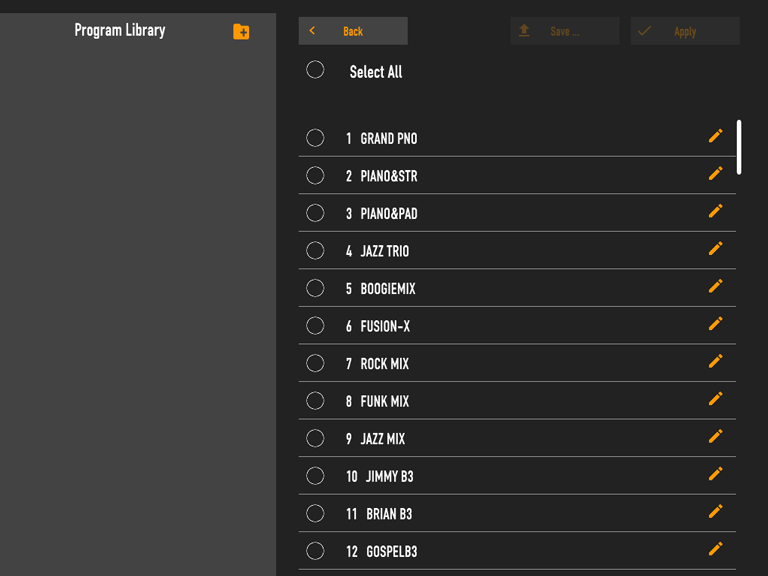Go back with the Back button

point(353,31)
